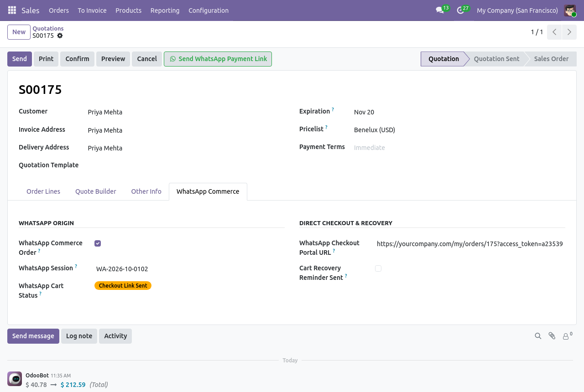Click the Quotations breadcrumb link
584x392 pixels.
(x=48, y=28)
